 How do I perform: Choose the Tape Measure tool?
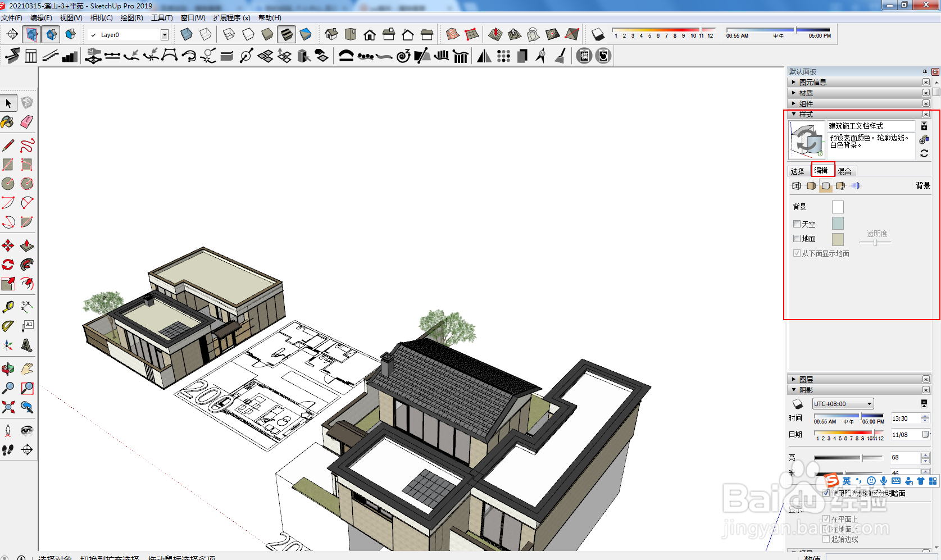(x=8, y=307)
